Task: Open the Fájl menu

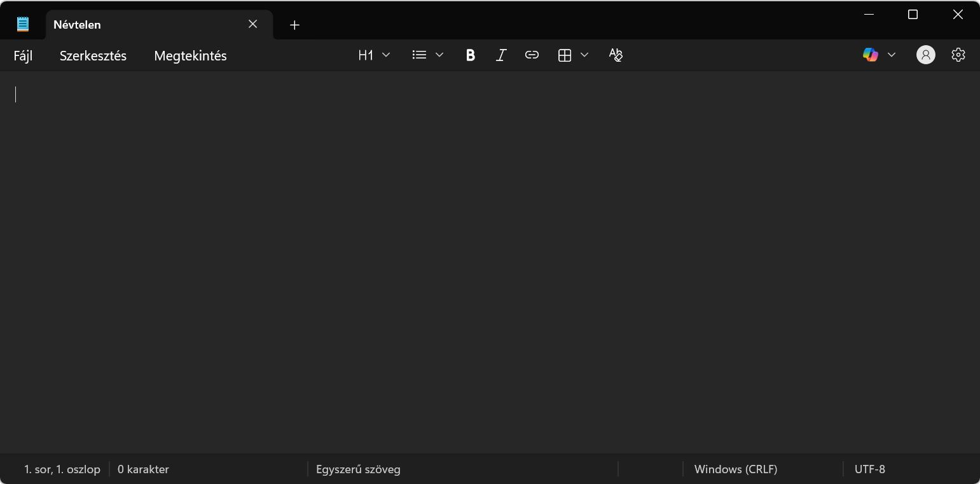Action: coord(23,56)
